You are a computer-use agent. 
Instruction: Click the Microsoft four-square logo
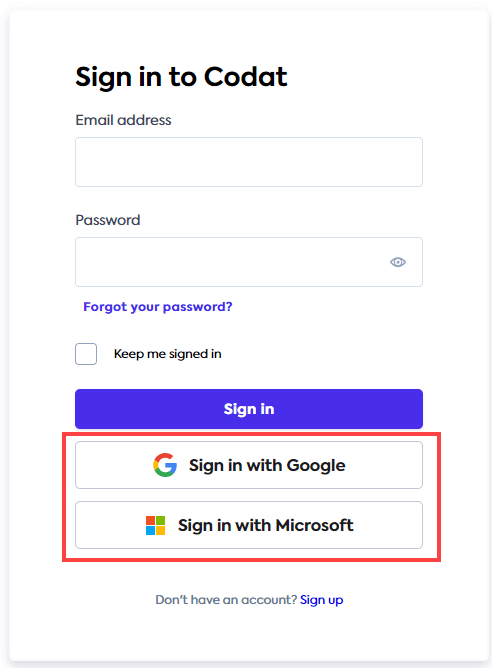coord(155,525)
